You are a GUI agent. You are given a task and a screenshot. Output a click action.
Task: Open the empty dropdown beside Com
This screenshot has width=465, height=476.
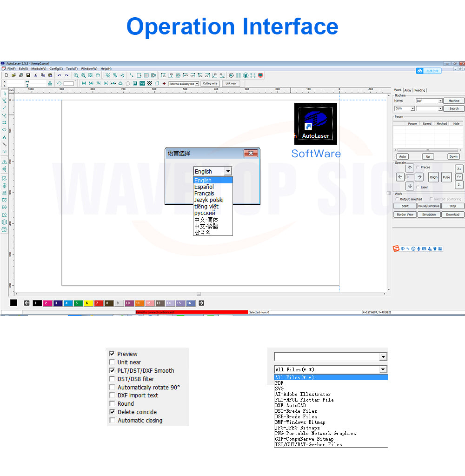click(440, 108)
